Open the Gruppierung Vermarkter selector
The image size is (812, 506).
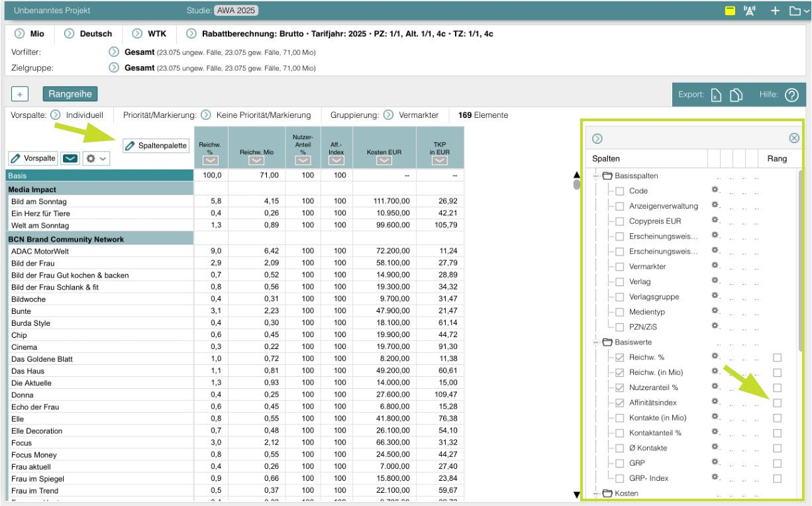click(388, 115)
